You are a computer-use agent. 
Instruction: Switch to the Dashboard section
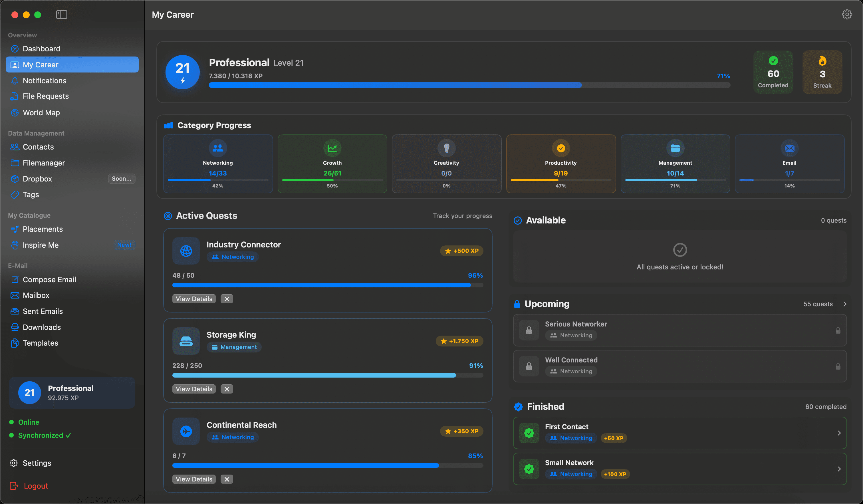pyautogui.click(x=41, y=48)
